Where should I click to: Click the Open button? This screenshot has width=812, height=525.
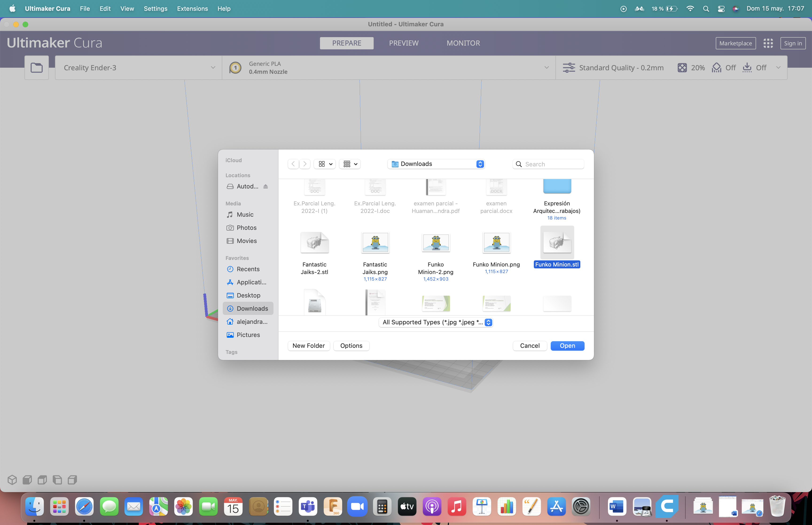[567, 346]
